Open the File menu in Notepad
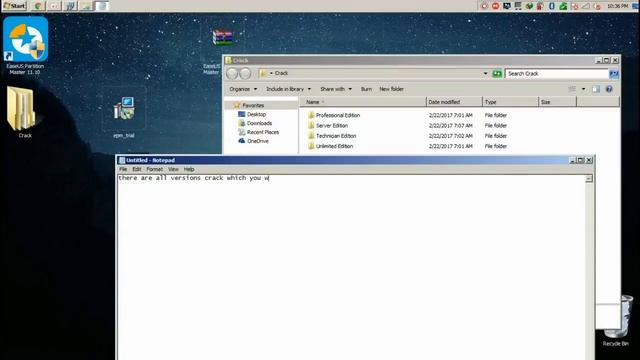 123,169
